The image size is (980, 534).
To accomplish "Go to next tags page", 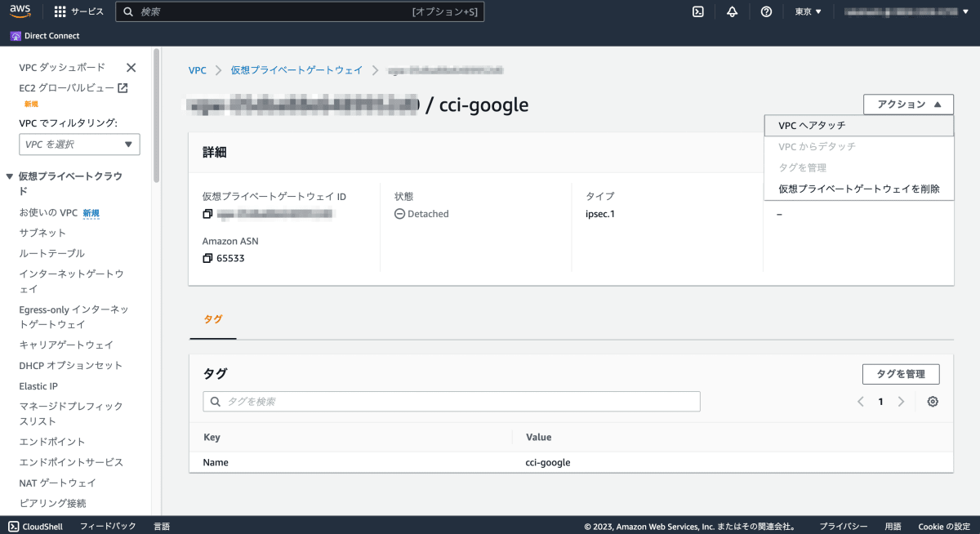I will [901, 402].
